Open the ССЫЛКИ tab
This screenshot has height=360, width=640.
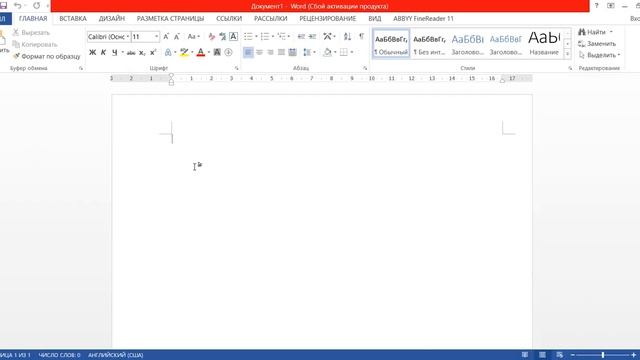(229, 19)
